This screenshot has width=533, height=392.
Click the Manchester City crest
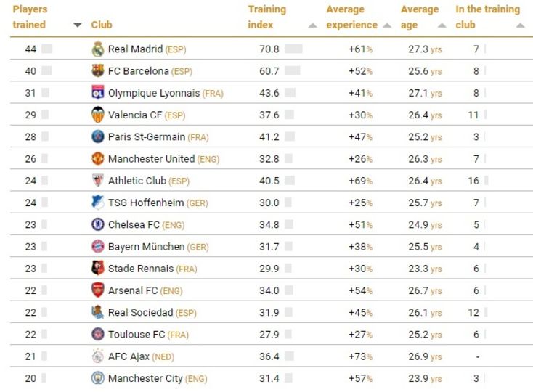98,378
